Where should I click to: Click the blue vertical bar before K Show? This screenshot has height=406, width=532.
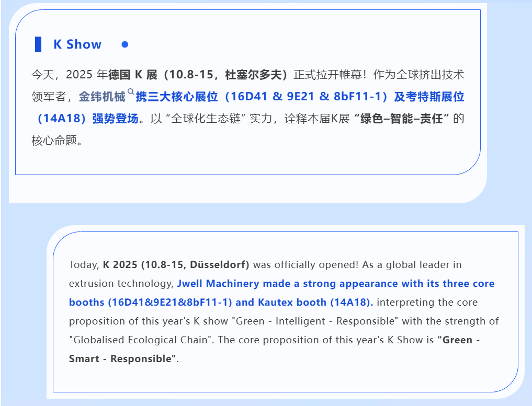tap(38, 44)
